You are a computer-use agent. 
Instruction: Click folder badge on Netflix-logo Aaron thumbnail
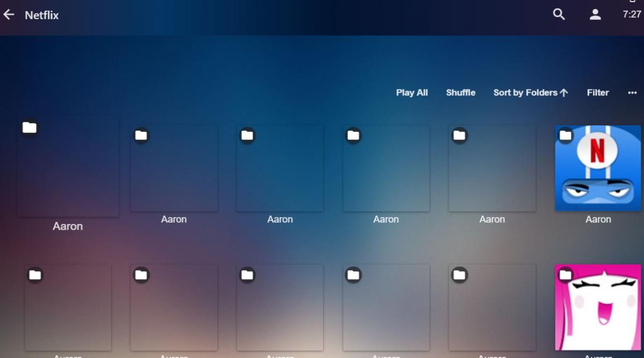[x=566, y=135]
